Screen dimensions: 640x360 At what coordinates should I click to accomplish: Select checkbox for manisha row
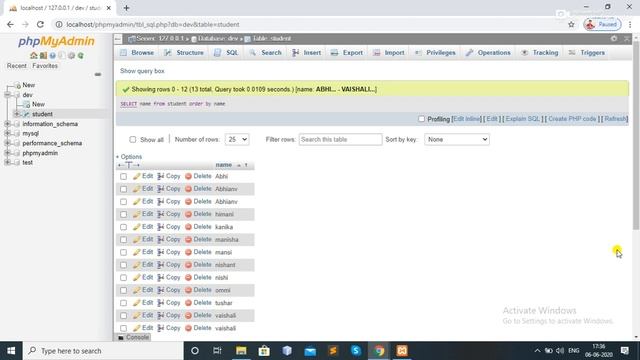point(123,240)
